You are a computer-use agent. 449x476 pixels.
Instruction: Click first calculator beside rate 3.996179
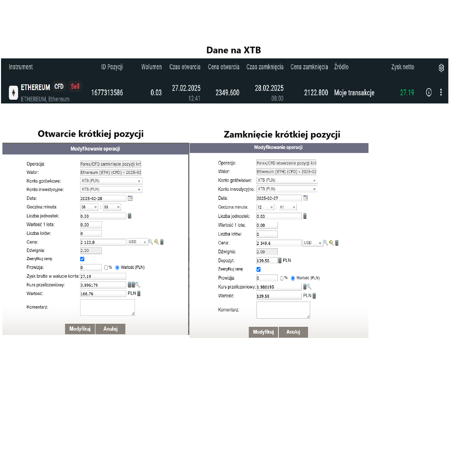(129, 284)
